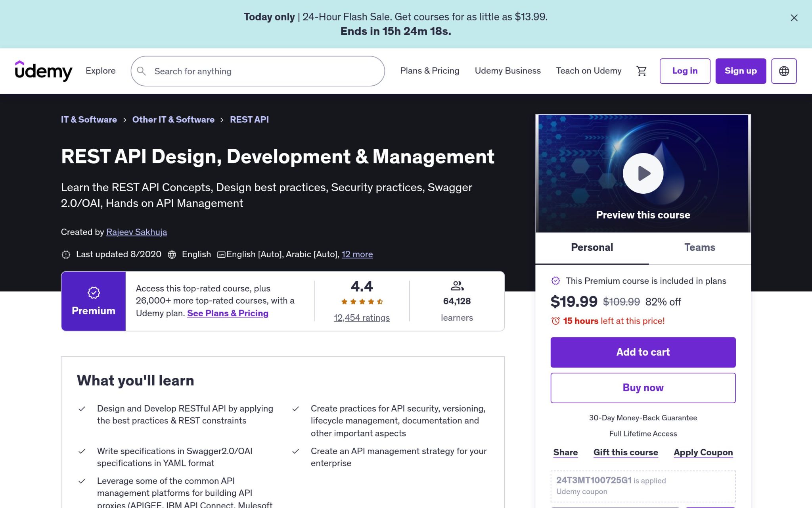Close the flash sale banner
Viewport: 812px width, 508px height.
click(x=794, y=18)
